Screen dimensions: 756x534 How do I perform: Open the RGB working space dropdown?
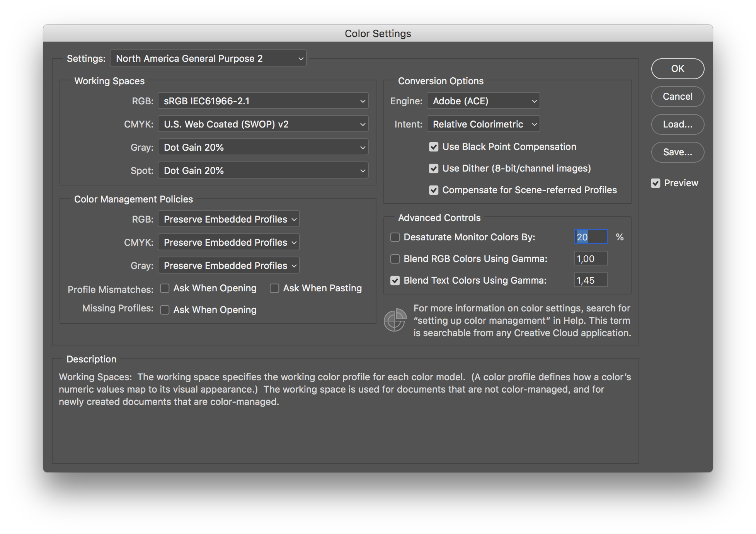coord(263,101)
